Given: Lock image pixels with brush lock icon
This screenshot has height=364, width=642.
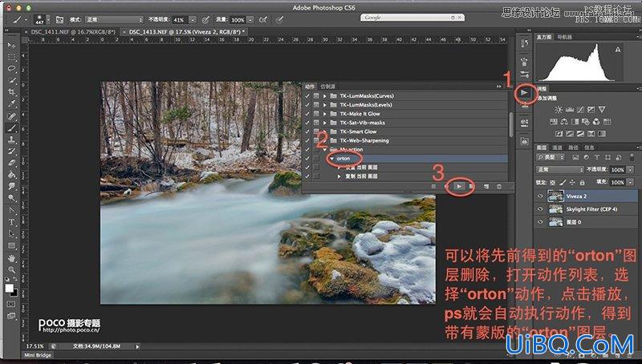Looking at the screenshot, I should (x=563, y=183).
